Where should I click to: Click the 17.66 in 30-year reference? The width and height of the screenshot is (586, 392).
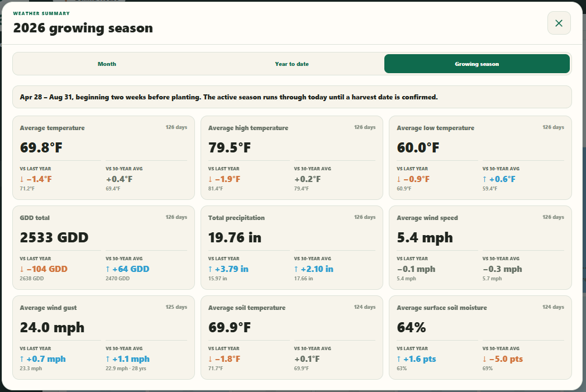click(303, 279)
